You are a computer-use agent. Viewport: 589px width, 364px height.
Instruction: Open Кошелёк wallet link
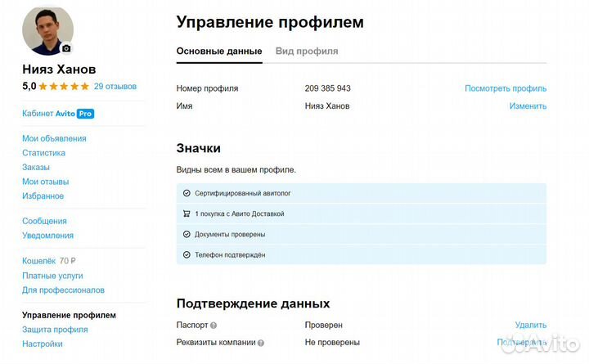pos(38,261)
